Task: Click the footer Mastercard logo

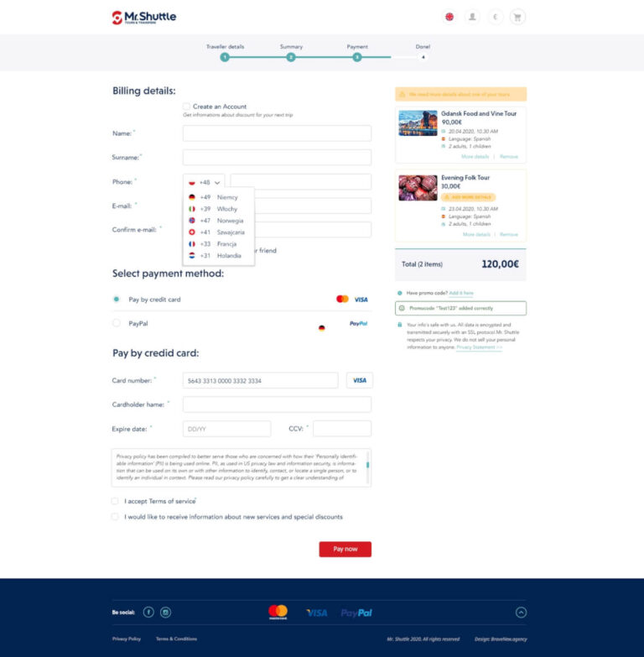Action: [278, 613]
